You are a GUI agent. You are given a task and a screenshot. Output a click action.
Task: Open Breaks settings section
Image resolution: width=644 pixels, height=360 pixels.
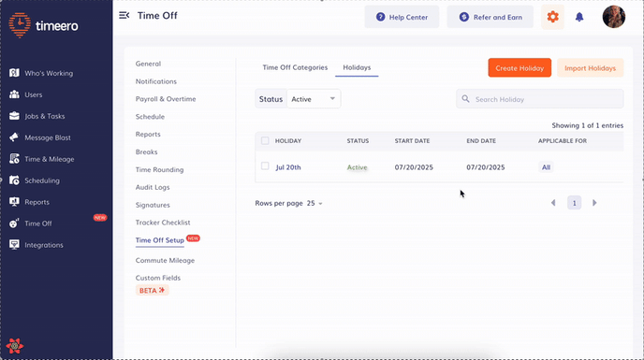pos(147,151)
